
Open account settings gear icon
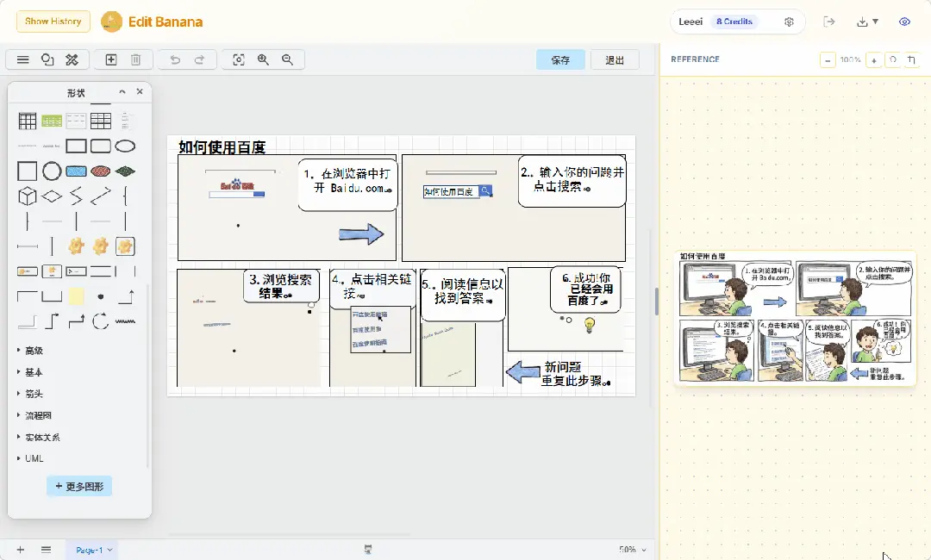coord(789,22)
